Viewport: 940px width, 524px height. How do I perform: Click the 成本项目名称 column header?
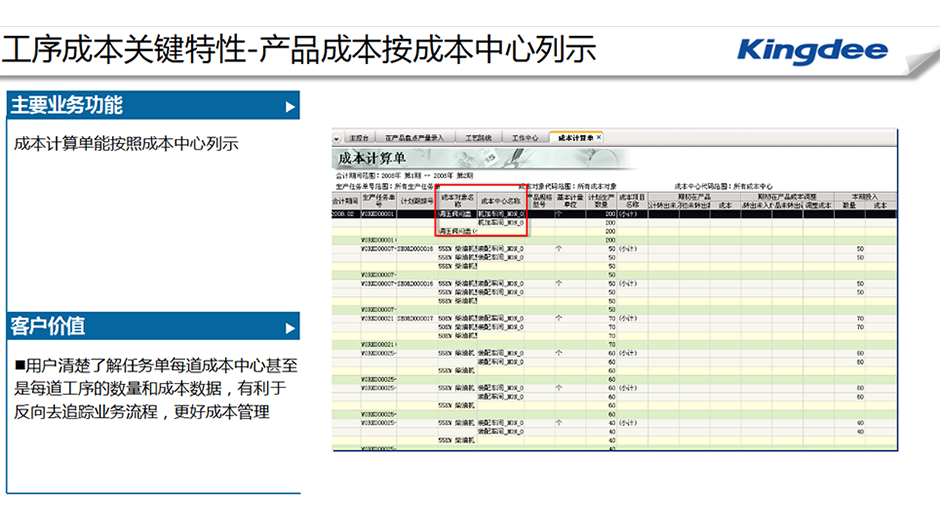tap(631, 200)
